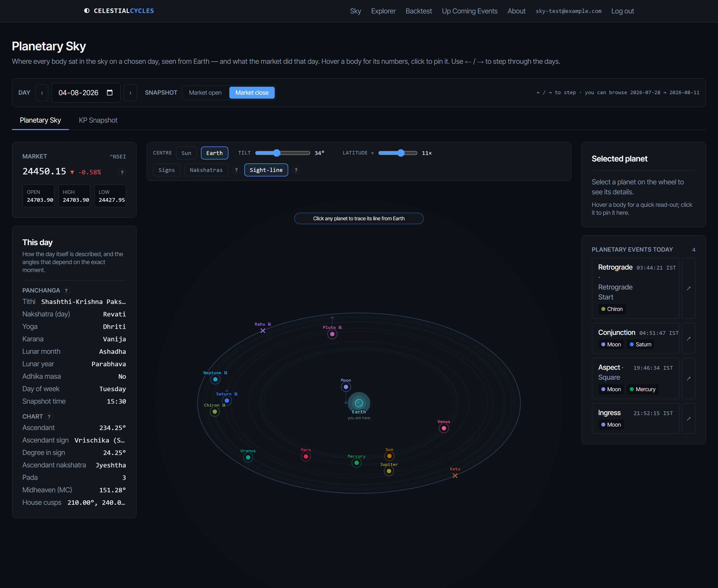The image size is (718, 588).
Task: Click the Ketu node cross marker
Action: pyautogui.click(x=455, y=476)
